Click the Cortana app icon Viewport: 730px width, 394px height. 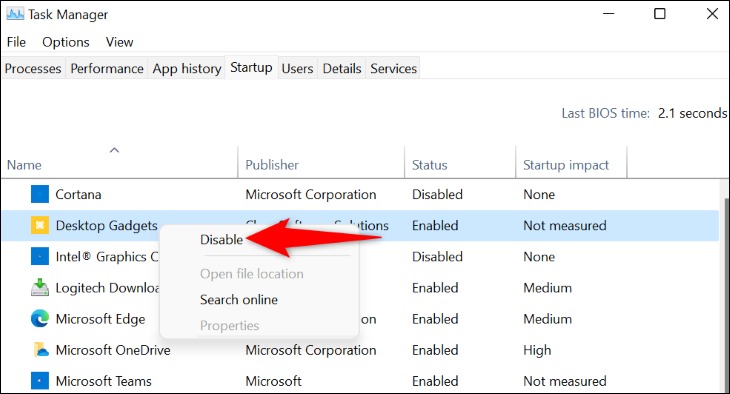40,194
